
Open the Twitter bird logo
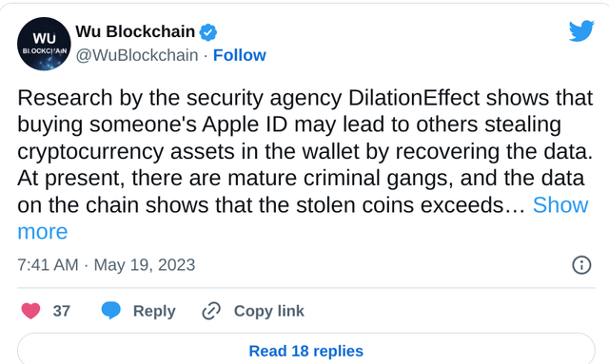tap(581, 30)
